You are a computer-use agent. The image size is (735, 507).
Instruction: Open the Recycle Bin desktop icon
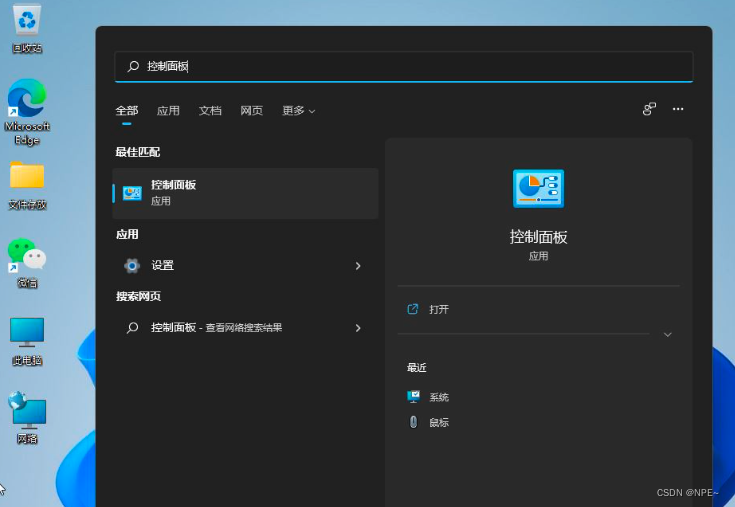tap(27, 27)
